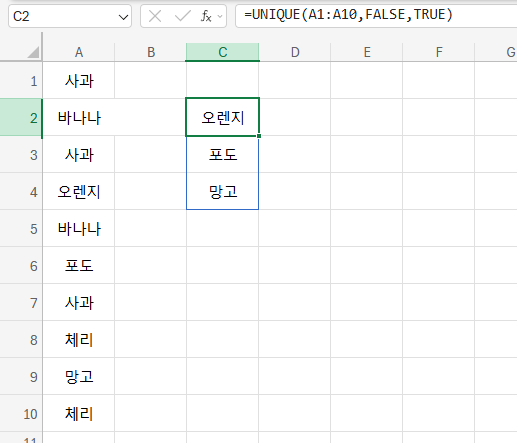Select row 5 header
The height and width of the screenshot is (443, 517).
21,228
